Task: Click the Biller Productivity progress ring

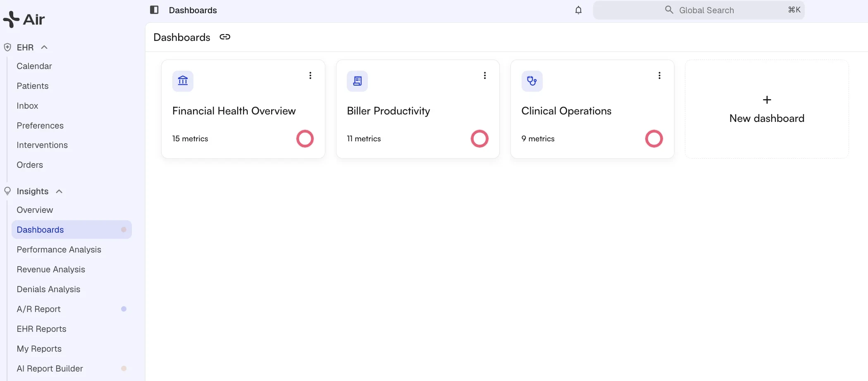Action: 479,139
